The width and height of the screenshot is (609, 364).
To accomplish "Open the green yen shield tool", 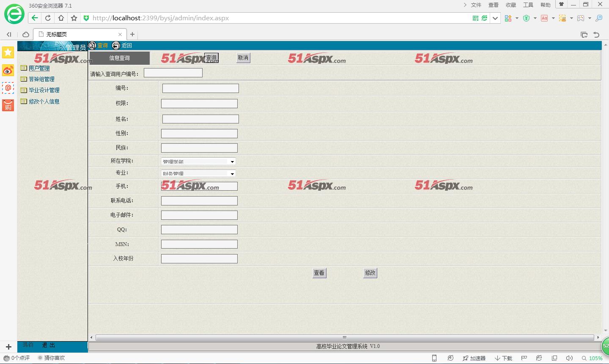I will click(526, 18).
